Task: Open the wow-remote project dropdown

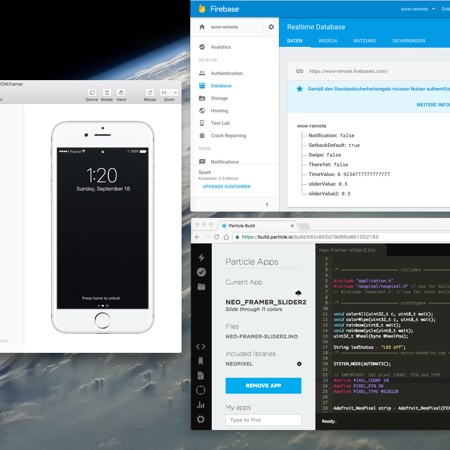Action: point(418,9)
